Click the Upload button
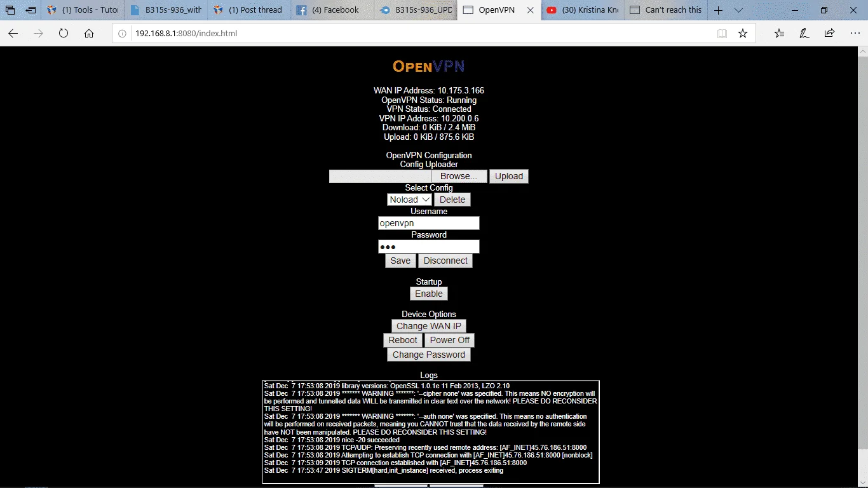 point(509,176)
